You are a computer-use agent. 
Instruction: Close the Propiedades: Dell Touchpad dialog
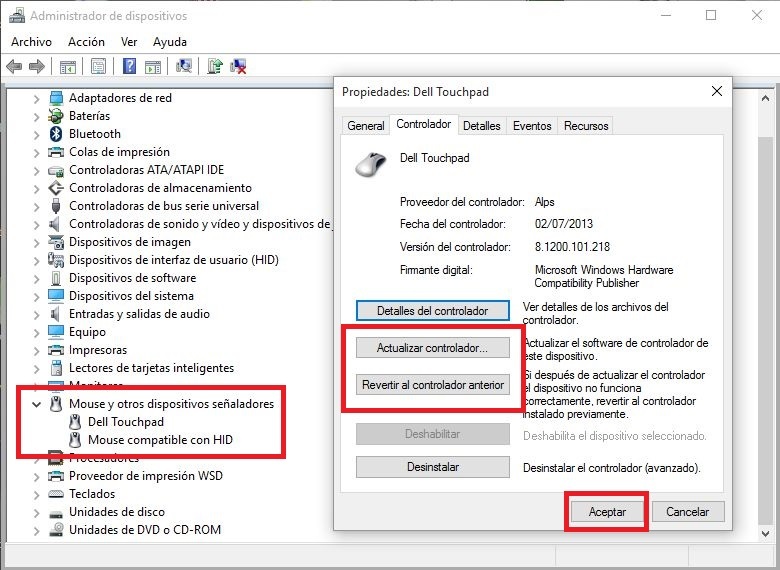click(x=716, y=91)
